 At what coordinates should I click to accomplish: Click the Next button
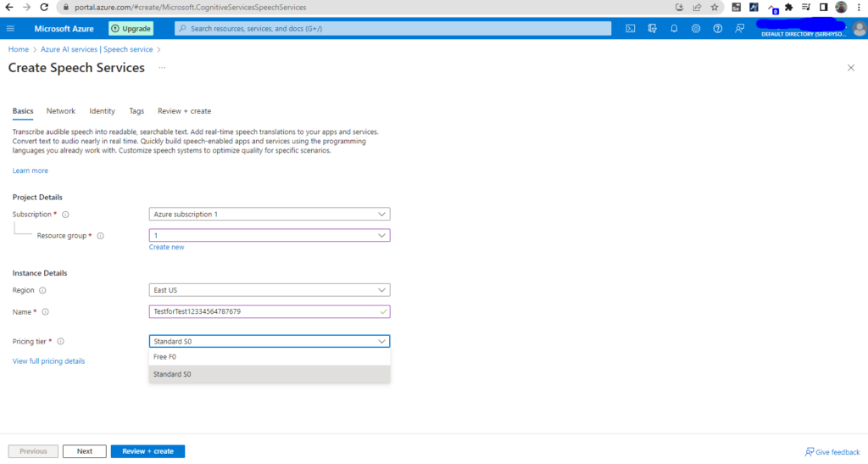[85, 451]
